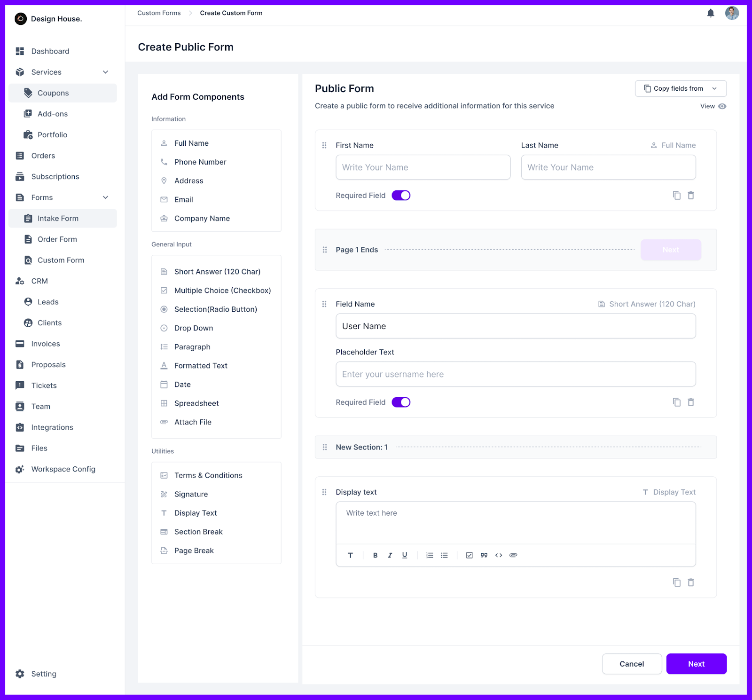
Task: Apply underline formatting in the text toolbar
Action: 405,555
